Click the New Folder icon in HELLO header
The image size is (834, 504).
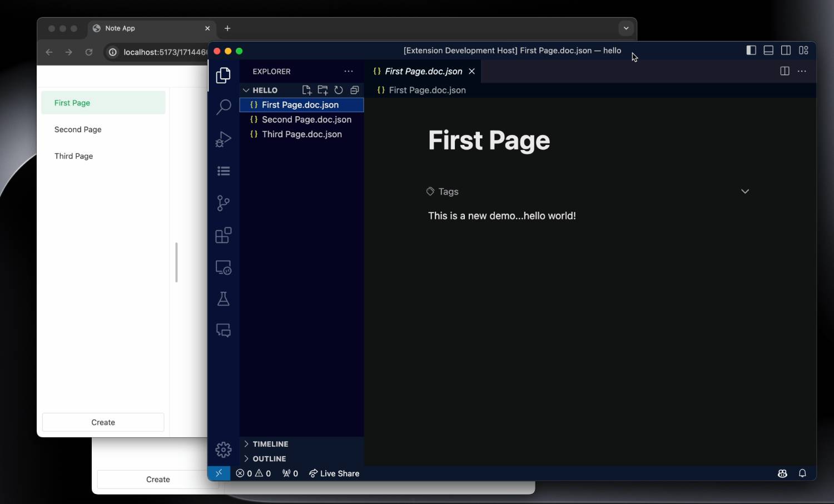322,90
